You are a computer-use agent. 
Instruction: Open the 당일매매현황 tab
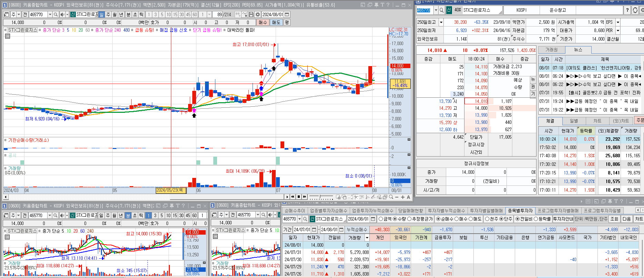click(x=410, y=211)
